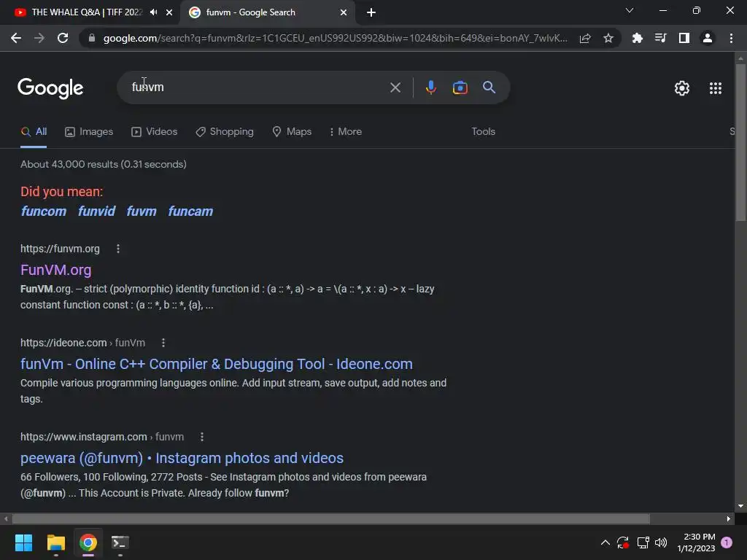Search instead for funcom

point(43,211)
